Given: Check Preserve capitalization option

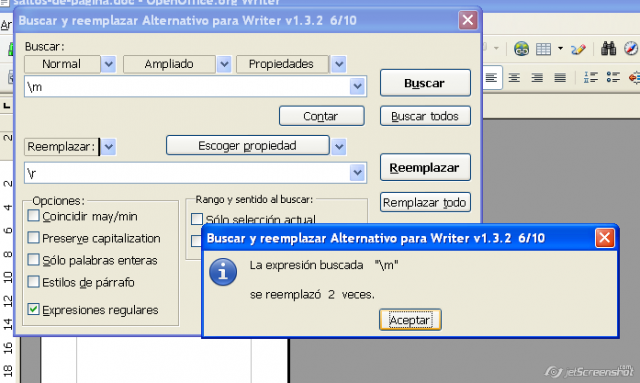Looking at the screenshot, I should [33, 238].
